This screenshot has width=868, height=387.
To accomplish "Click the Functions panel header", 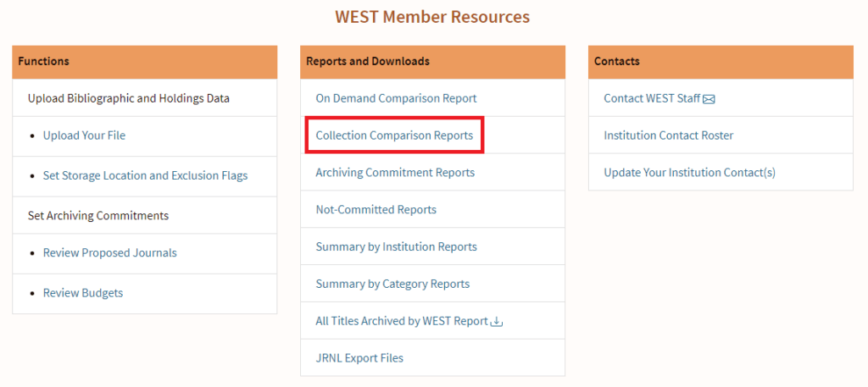I will coord(144,62).
